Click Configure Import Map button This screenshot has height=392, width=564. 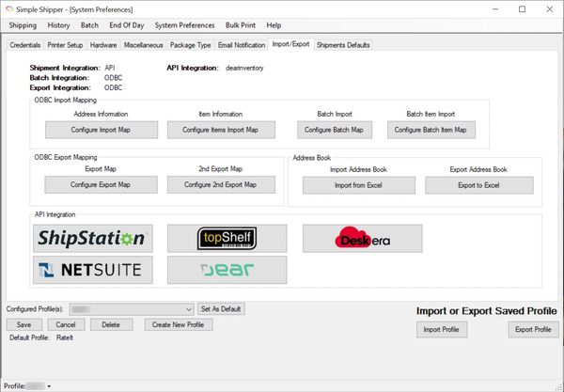(101, 130)
